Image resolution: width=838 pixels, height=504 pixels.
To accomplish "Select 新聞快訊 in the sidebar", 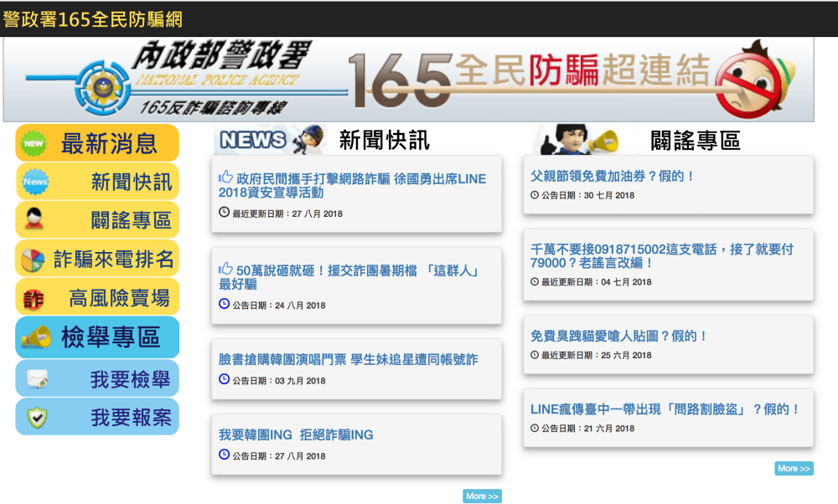I will [x=97, y=182].
